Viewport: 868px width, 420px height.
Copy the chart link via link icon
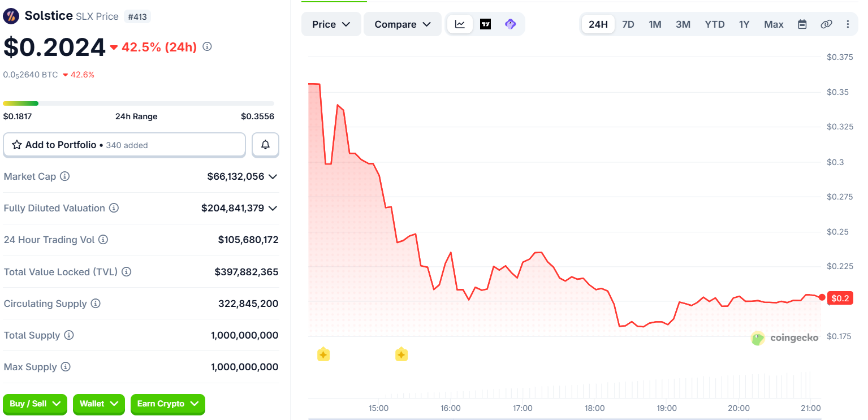(x=826, y=24)
